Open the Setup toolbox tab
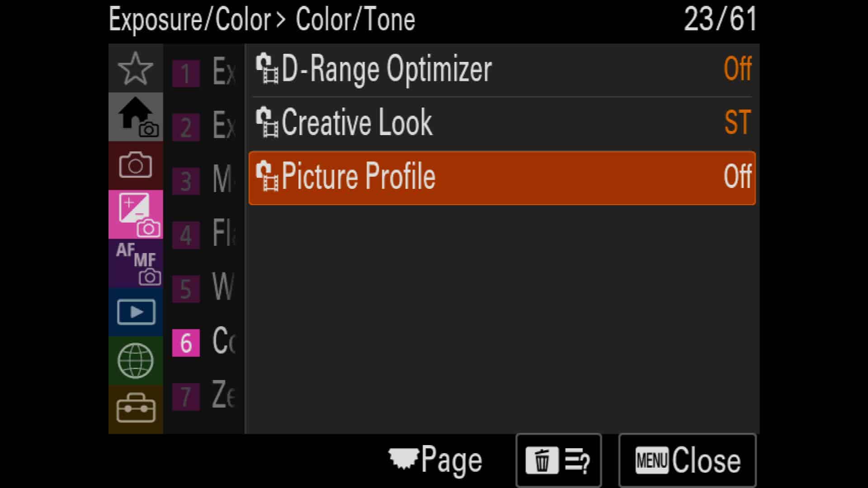868x488 pixels. [x=136, y=409]
